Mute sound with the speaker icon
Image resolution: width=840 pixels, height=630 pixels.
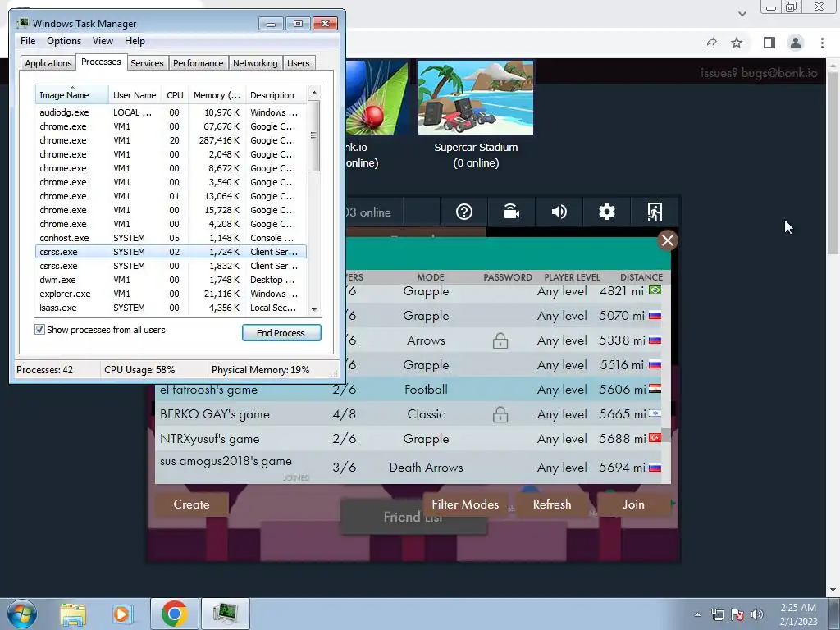[559, 212]
